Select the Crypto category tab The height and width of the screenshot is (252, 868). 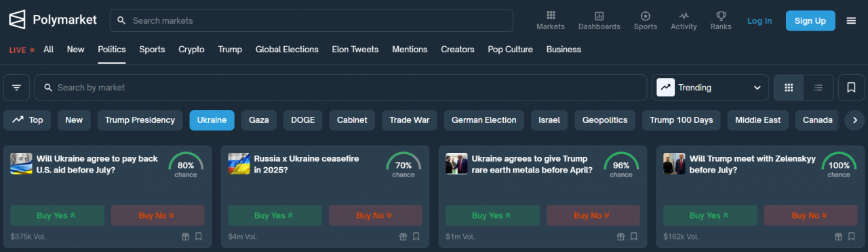[191, 50]
